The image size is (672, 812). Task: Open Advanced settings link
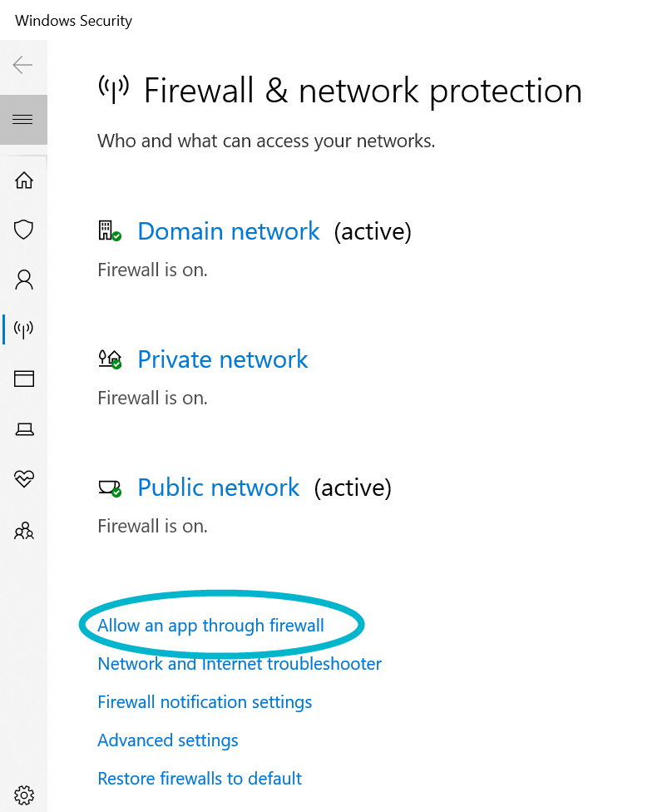point(168,740)
